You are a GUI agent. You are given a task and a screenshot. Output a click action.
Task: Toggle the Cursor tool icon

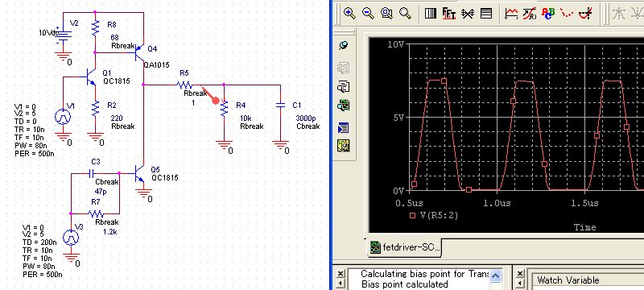(x=586, y=14)
